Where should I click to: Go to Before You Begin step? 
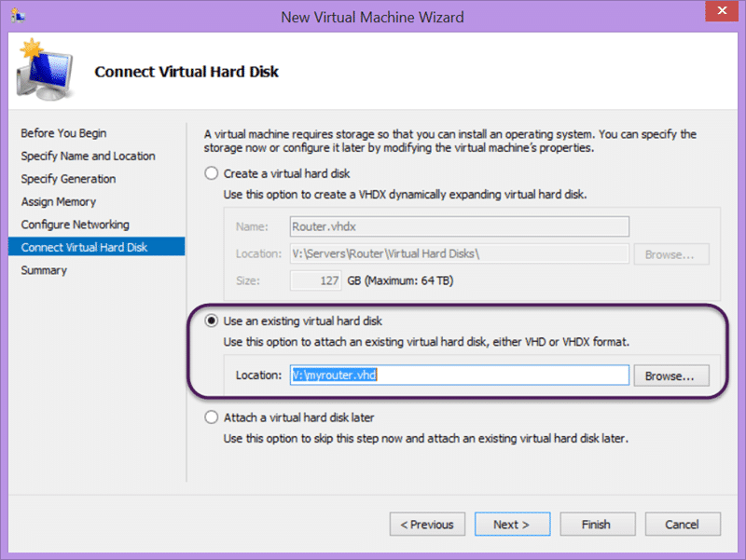63,133
